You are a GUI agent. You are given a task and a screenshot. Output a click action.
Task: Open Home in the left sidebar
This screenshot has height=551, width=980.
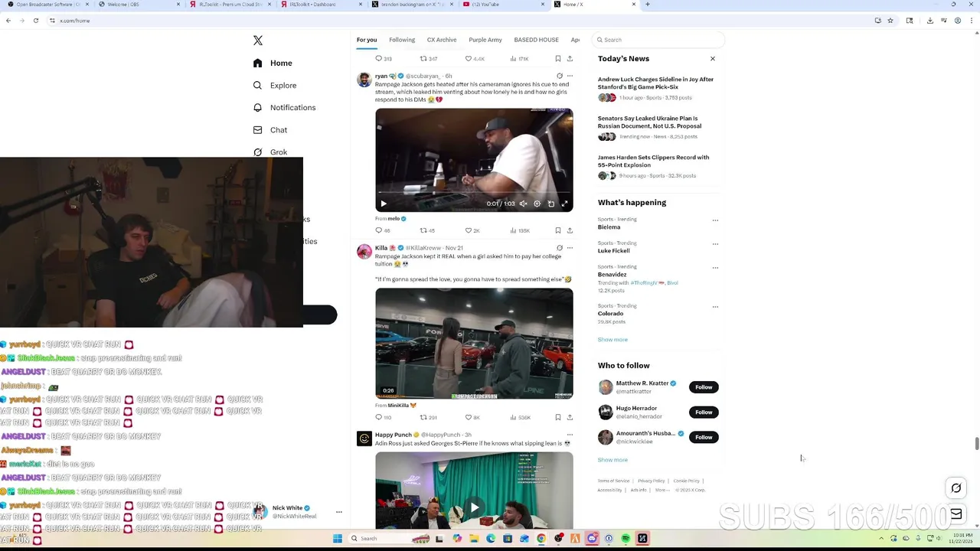(x=273, y=63)
